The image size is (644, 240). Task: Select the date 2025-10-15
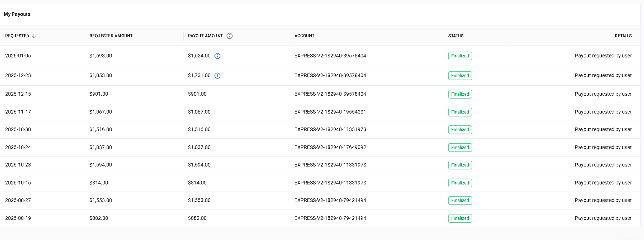[18, 183]
